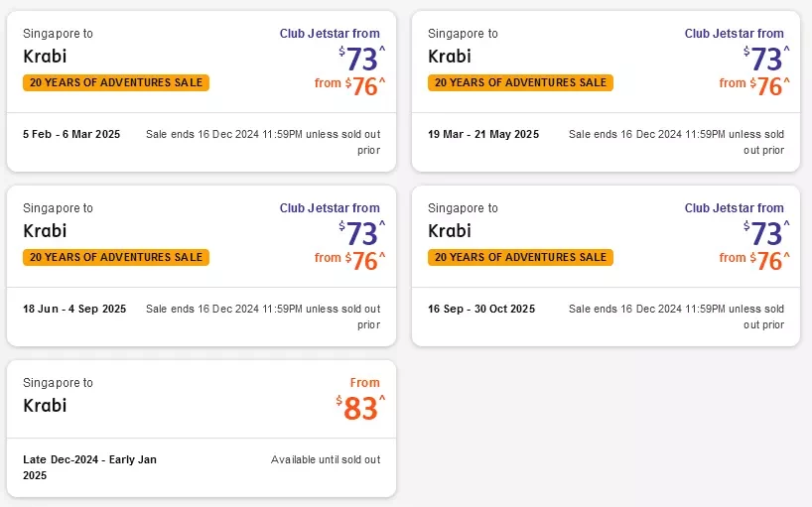Viewport: 812px width, 507px height.
Task: Click the Late Dec-2024 - Early Jan 2025 date text
Action: tap(89, 467)
